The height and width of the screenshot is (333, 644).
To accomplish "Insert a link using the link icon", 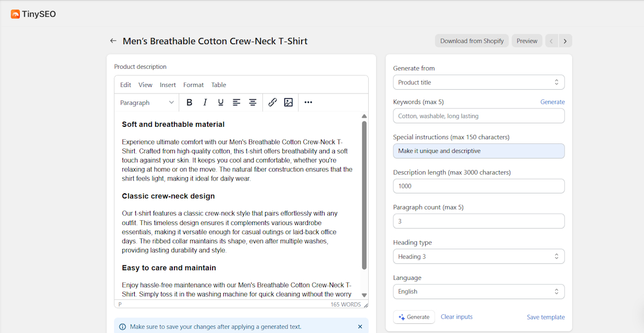I will click(273, 103).
